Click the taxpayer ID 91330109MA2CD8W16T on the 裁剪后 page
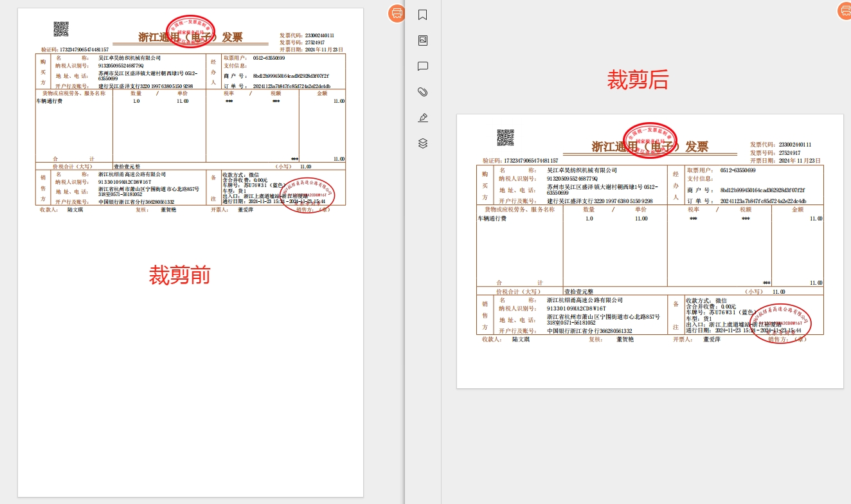 (577, 309)
